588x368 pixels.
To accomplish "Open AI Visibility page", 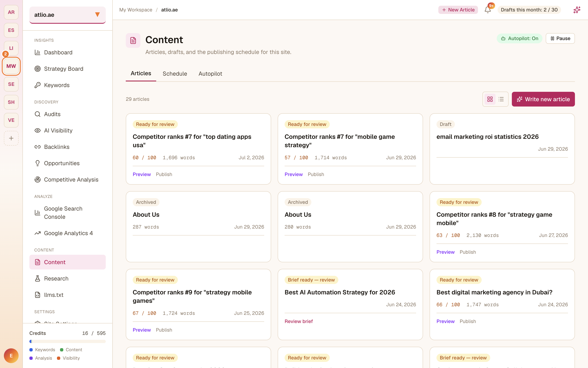I will tap(68, 130).
